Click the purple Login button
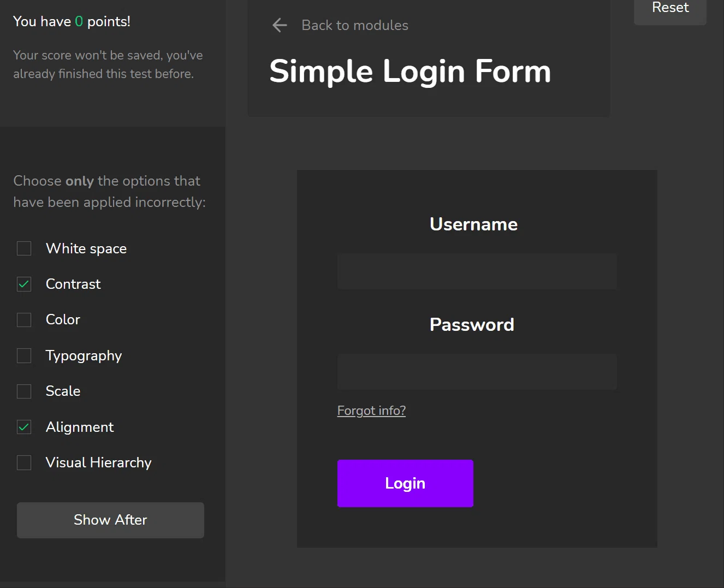The height and width of the screenshot is (588, 724). [x=405, y=483]
